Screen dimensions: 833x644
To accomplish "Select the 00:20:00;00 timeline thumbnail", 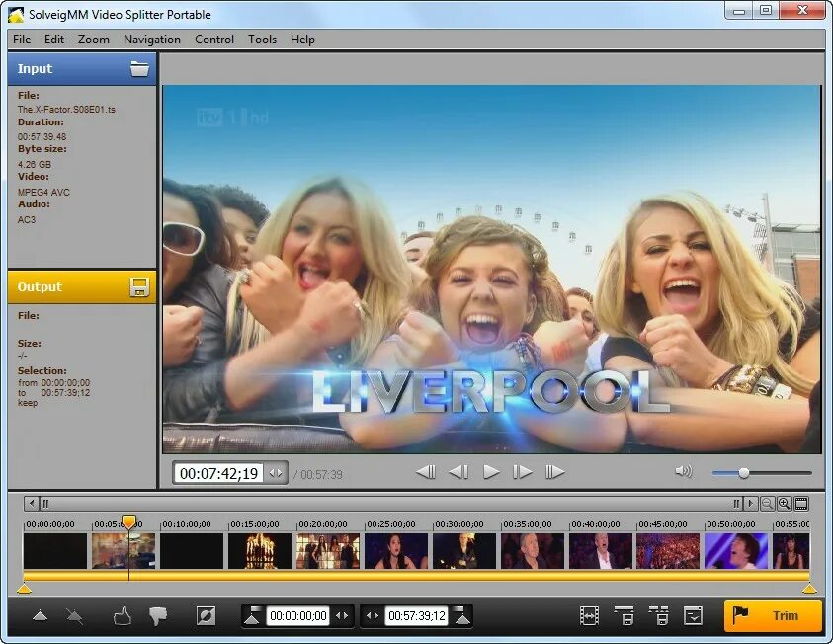I will pyautogui.click(x=328, y=551).
